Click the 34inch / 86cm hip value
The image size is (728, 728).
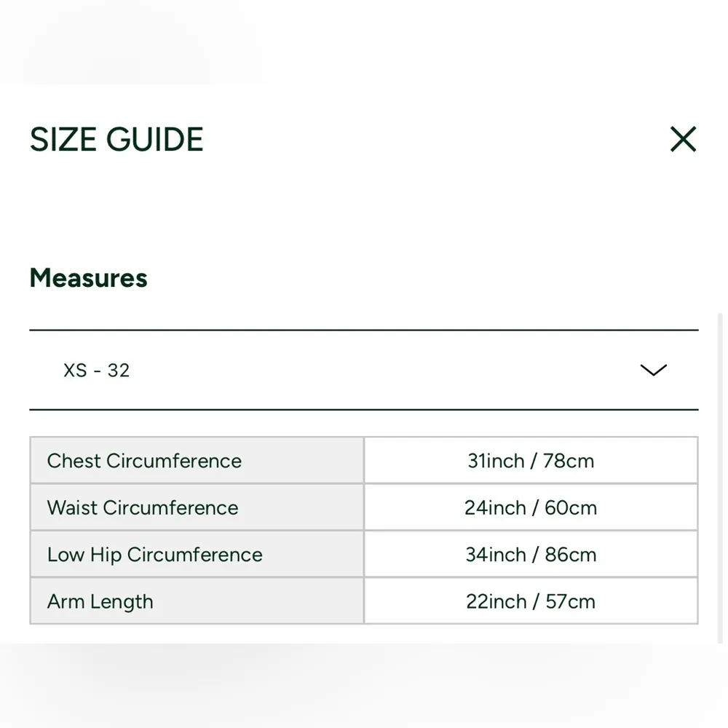point(531,555)
